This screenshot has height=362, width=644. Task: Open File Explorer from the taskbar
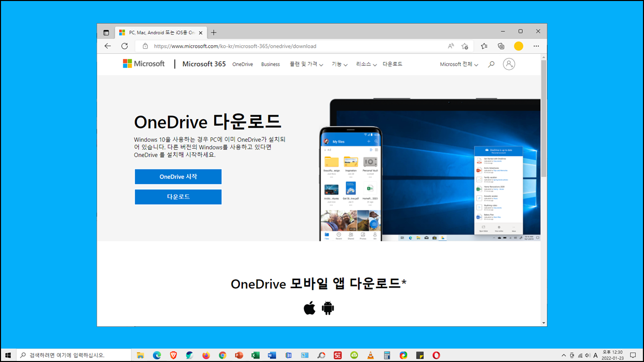(x=140, y=355)
